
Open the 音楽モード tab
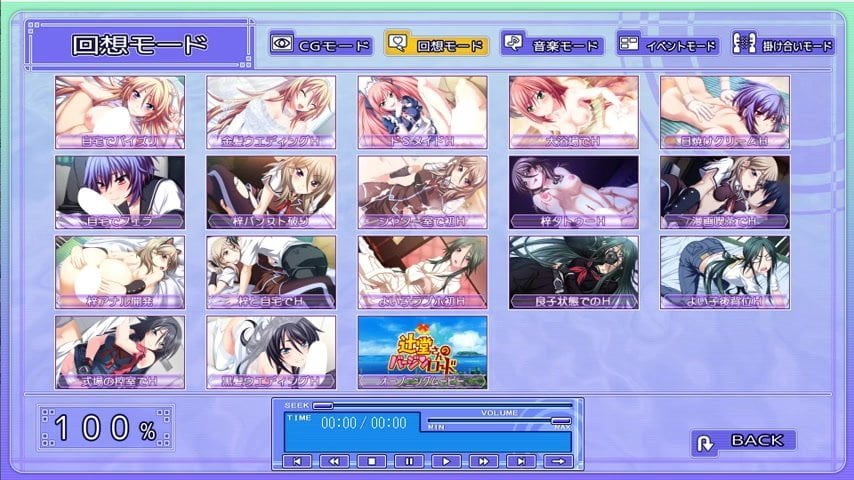(552, 45)
